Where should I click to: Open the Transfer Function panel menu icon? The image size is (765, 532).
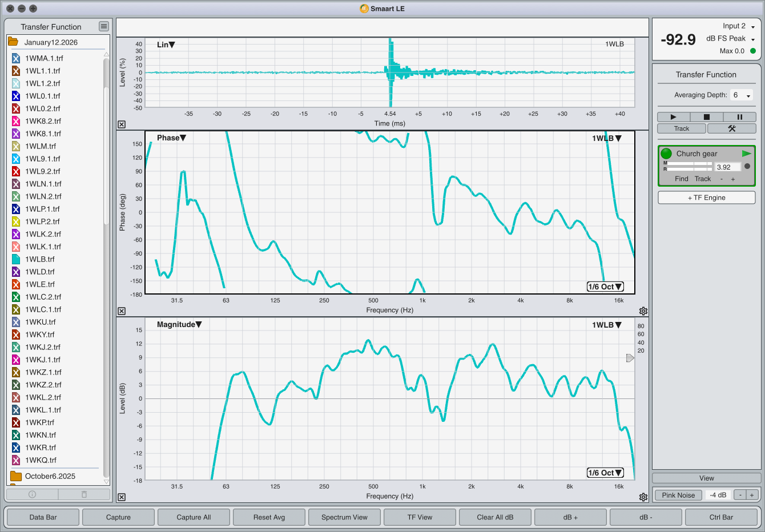point(103,26)
